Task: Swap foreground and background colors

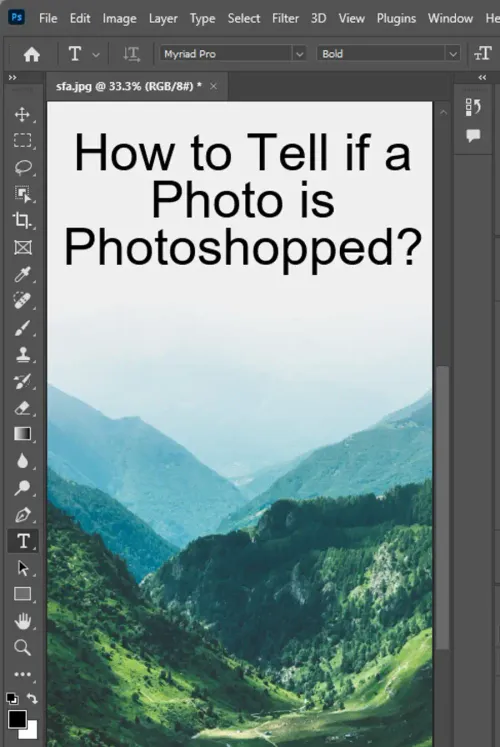Action: click(32, 699)
